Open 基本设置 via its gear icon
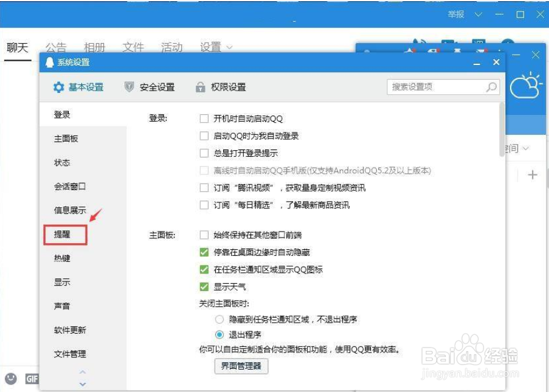 (58, 87)
